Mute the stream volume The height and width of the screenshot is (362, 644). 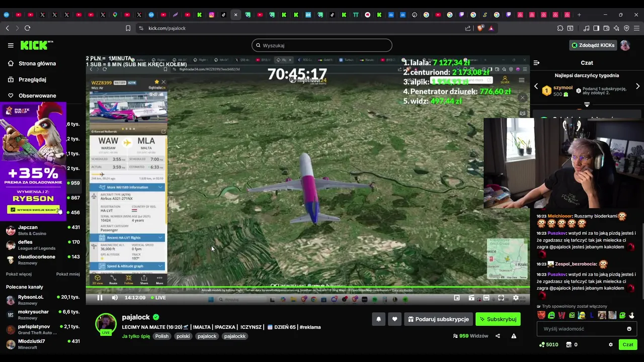(x=115, y=298)
